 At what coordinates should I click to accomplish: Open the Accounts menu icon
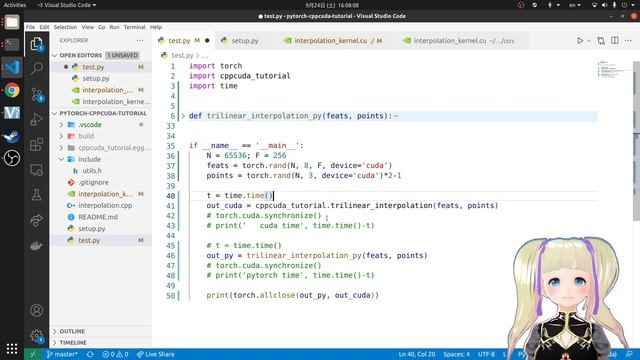click(x=36, y=311)
